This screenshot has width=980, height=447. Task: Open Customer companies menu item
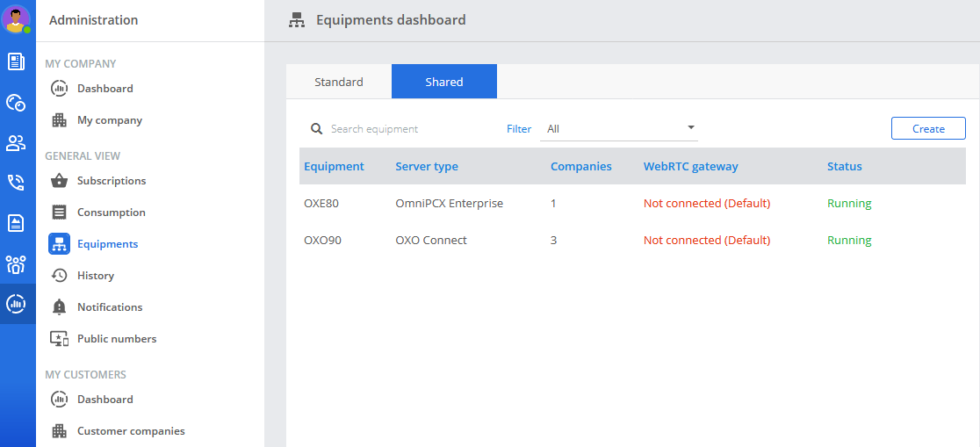pos(131,430)
